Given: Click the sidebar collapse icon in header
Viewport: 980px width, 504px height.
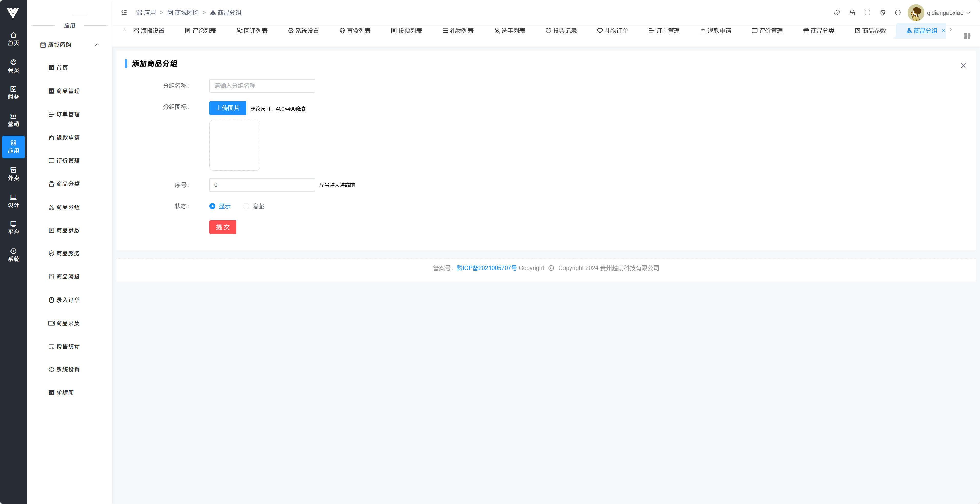Looking at the screenshot, I should coord(124,13).
